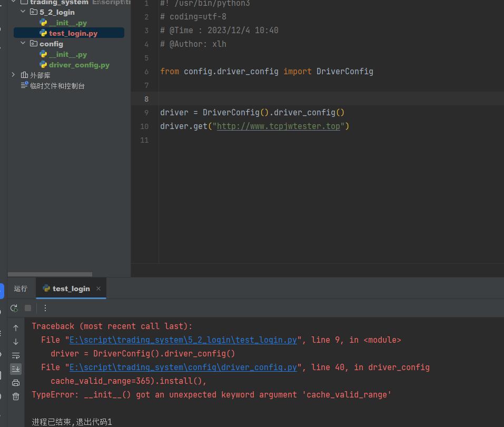The width and height of the screenshot is (504, 427).
Task: Select 临时文件和控制台 in project tree
Action: coord(57,86)
